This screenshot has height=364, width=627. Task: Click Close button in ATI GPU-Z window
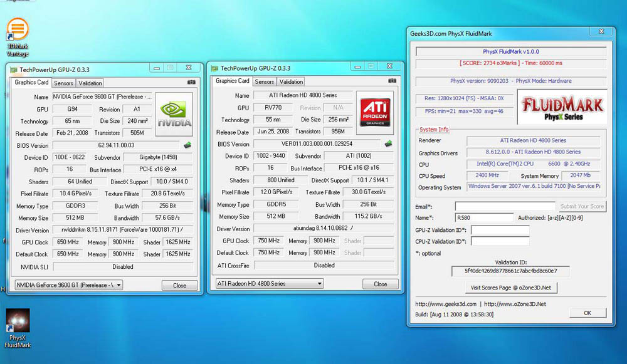(x=381, y=284)
